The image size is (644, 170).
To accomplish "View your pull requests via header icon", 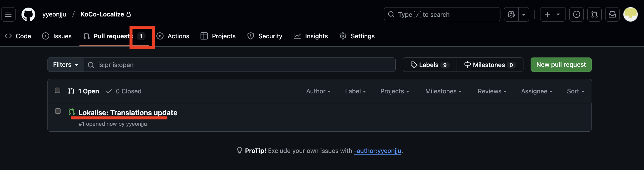I will (x=594, y=14).
